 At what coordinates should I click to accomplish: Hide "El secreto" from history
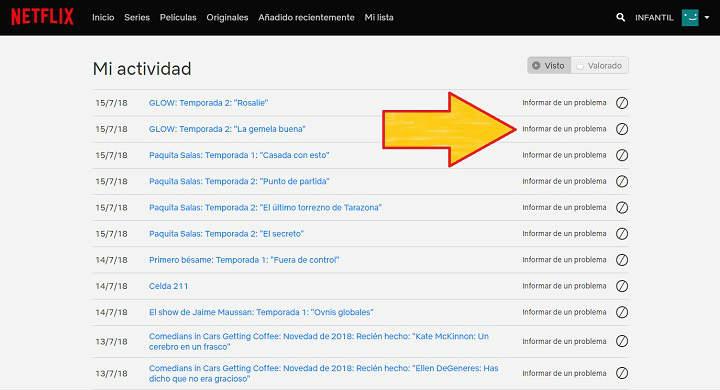click(622, 234)
